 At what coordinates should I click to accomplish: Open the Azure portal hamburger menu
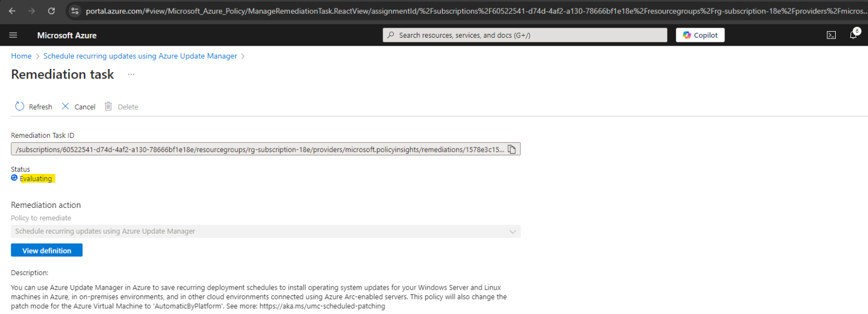click(x=13, y=35)
